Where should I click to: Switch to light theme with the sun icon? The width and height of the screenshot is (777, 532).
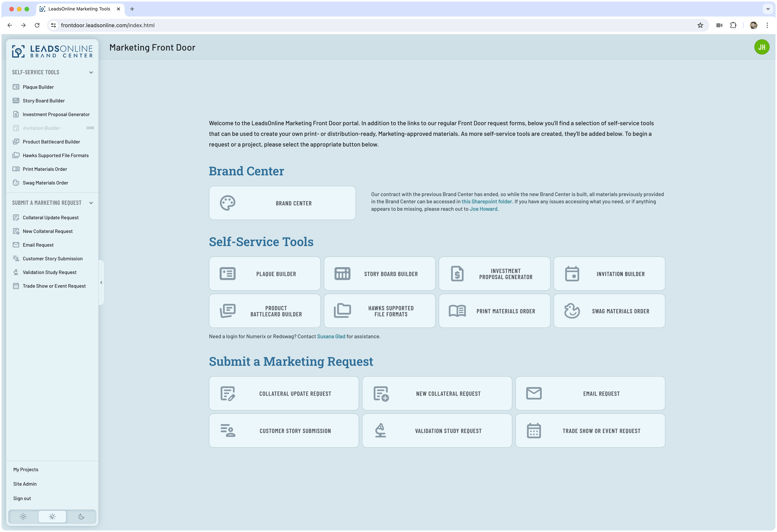23,517
